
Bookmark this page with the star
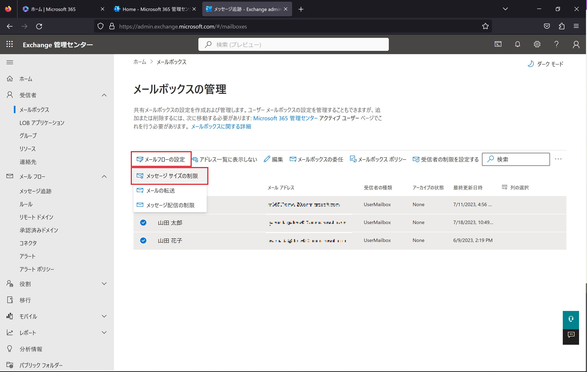[485, 26]
